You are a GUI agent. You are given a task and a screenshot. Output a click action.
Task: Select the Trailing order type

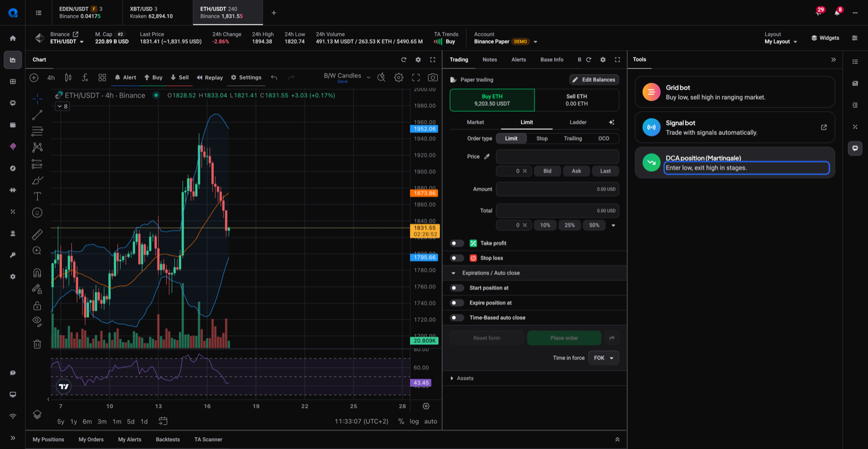point(573,138)
